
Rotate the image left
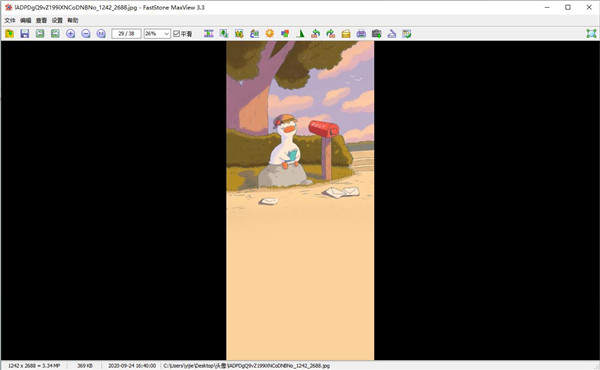click(x=316, y=34)
